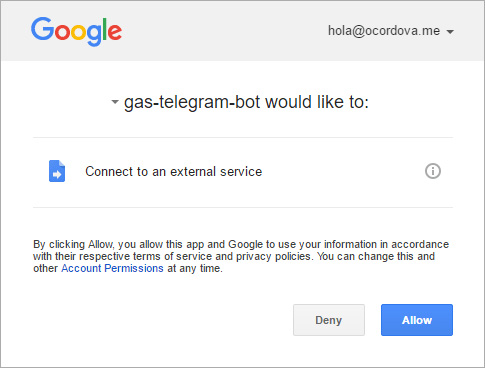Open the info icon for external service permission
The image size is (485, 368).
pos(433,171)
